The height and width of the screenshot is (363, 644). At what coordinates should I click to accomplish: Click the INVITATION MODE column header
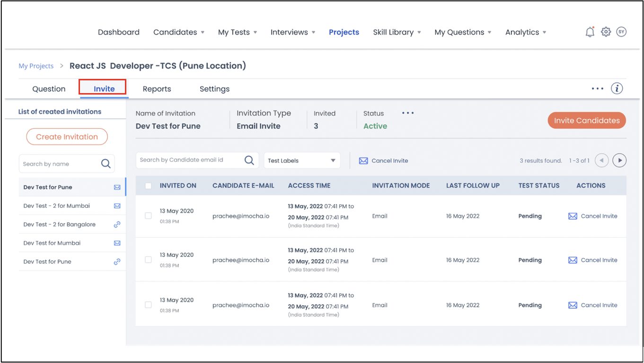tap(401, 186)
